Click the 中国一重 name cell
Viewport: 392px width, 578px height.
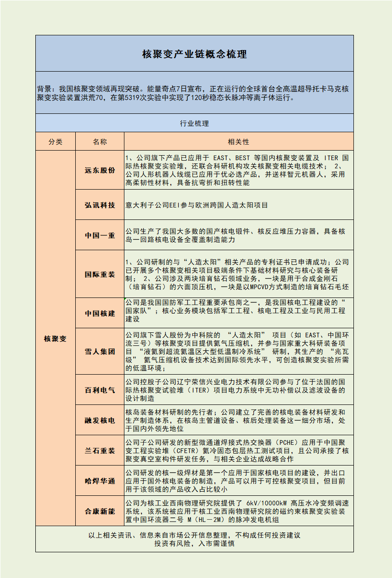click(100, 236)
